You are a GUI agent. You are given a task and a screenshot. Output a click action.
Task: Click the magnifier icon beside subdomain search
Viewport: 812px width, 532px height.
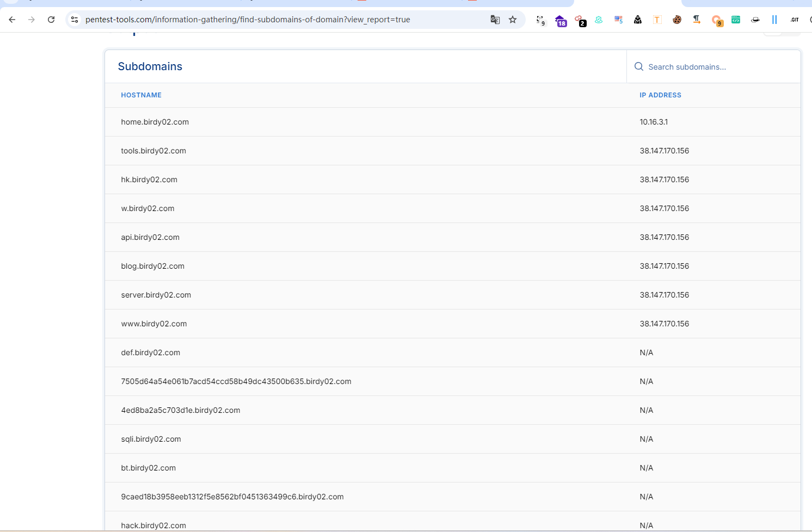(x=639, y=66)
